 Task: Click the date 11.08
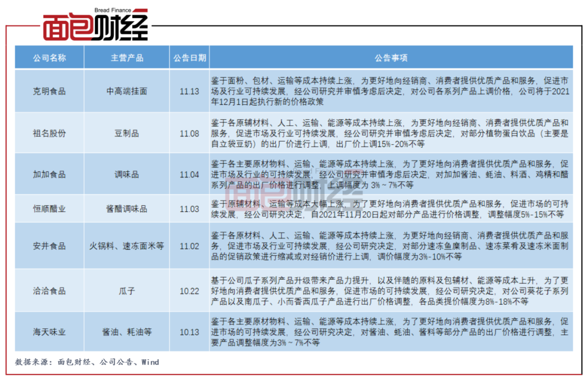(x=189, y=133)
